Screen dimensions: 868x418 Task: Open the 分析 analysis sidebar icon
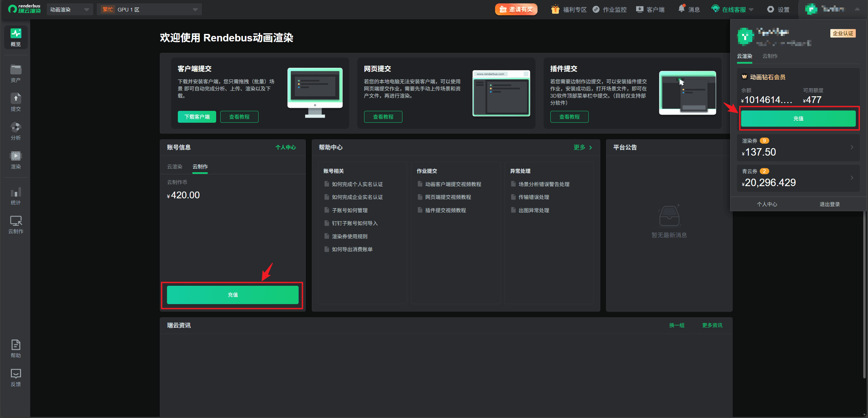coord(16,128)
